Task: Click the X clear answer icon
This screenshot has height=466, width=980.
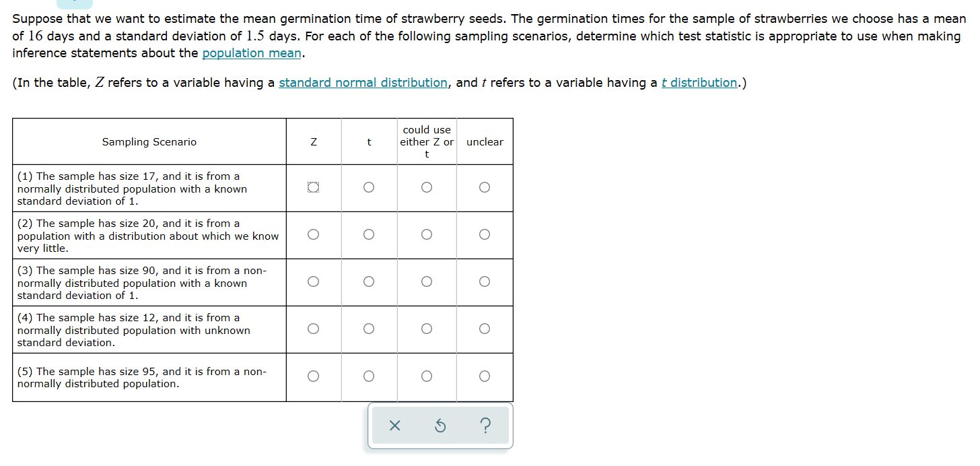Action: coord(394,426)
